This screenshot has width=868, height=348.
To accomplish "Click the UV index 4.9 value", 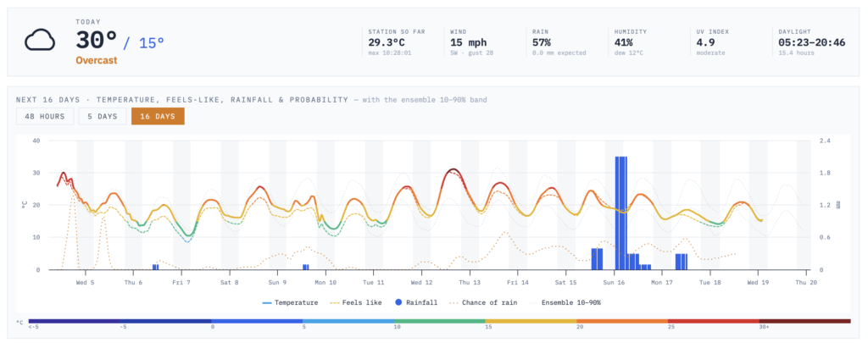I will point(704,42).
